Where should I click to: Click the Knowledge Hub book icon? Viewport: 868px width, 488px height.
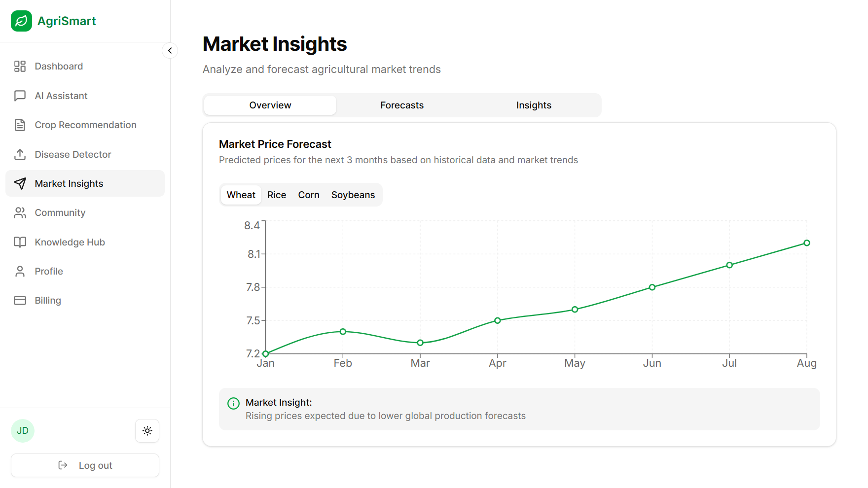tap(20, 242)
